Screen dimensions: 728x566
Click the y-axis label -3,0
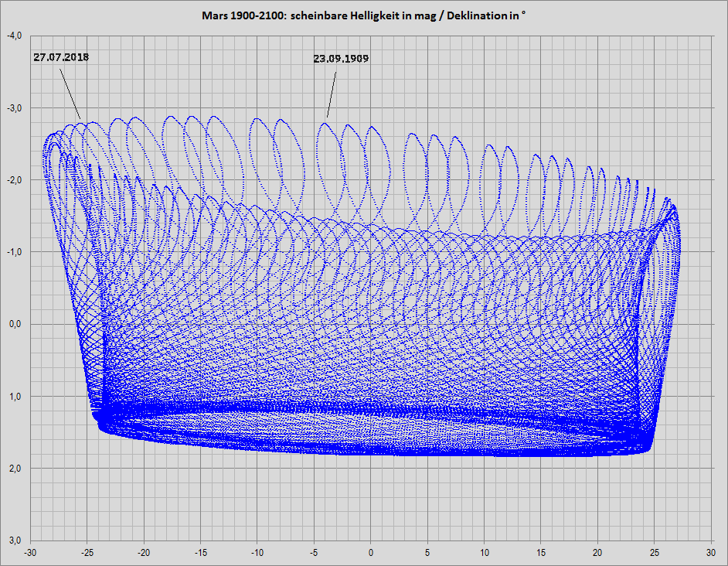[x=15, y=107]
